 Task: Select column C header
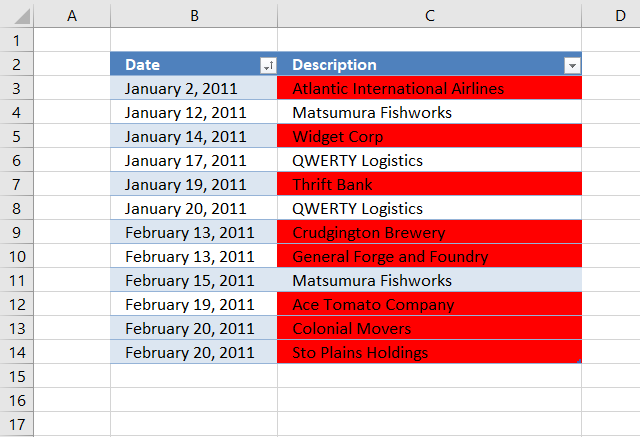429,16
